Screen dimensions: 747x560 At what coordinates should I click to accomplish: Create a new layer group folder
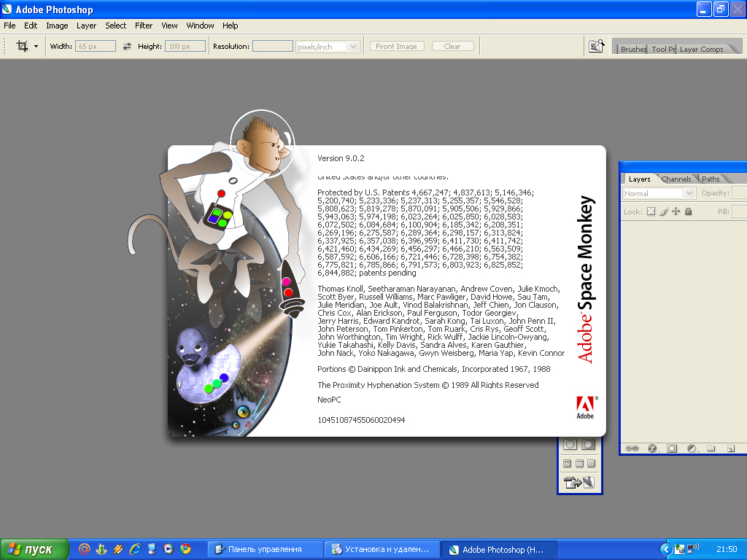711,448
